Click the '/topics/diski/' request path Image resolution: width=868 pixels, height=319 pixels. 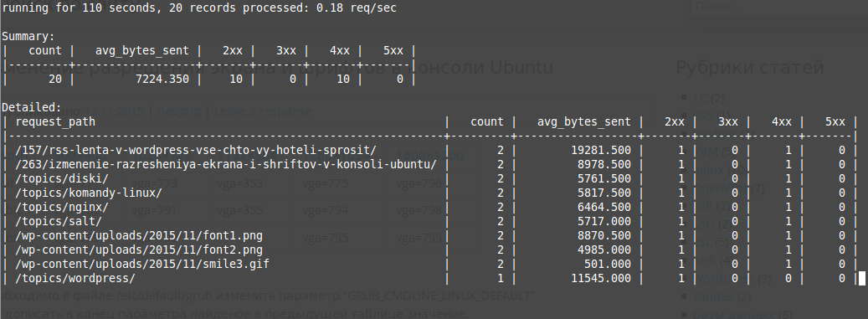point(62,179)
